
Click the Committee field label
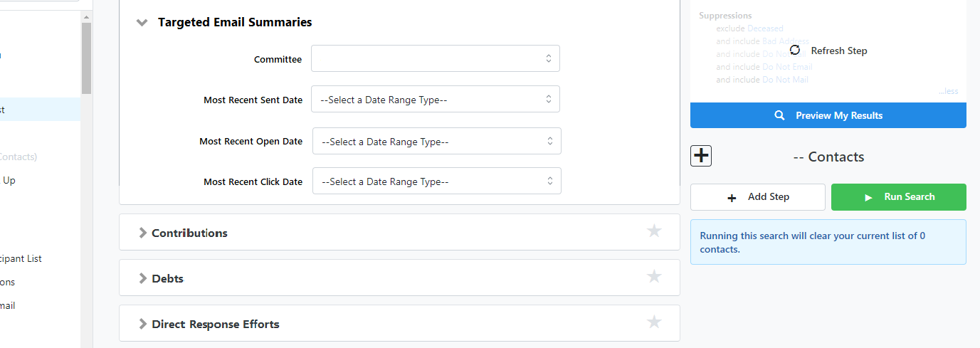tap(278, 59)
